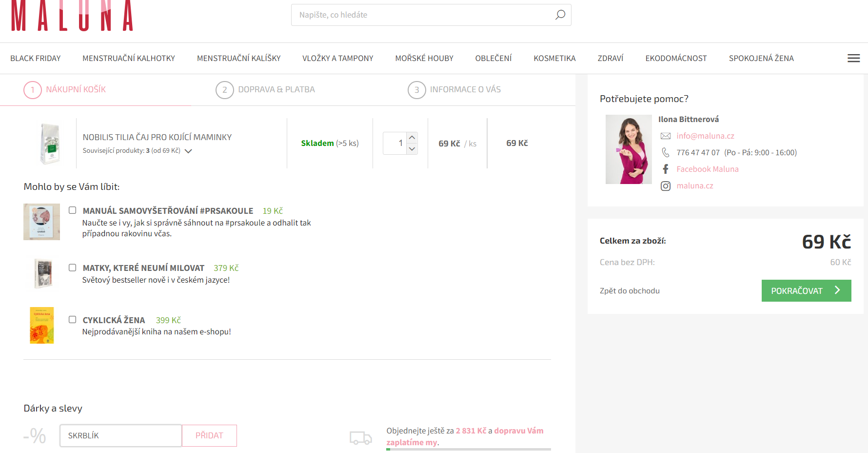Click the Cena bez DPH label

pyautogui.click(x=627, y=262)
